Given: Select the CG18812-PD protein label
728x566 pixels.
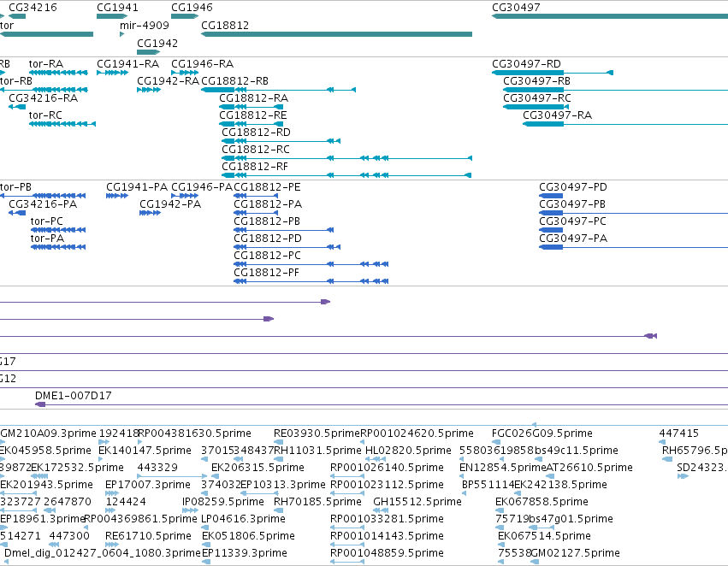Looking at the screenshot, I should [x=268, y=239].
